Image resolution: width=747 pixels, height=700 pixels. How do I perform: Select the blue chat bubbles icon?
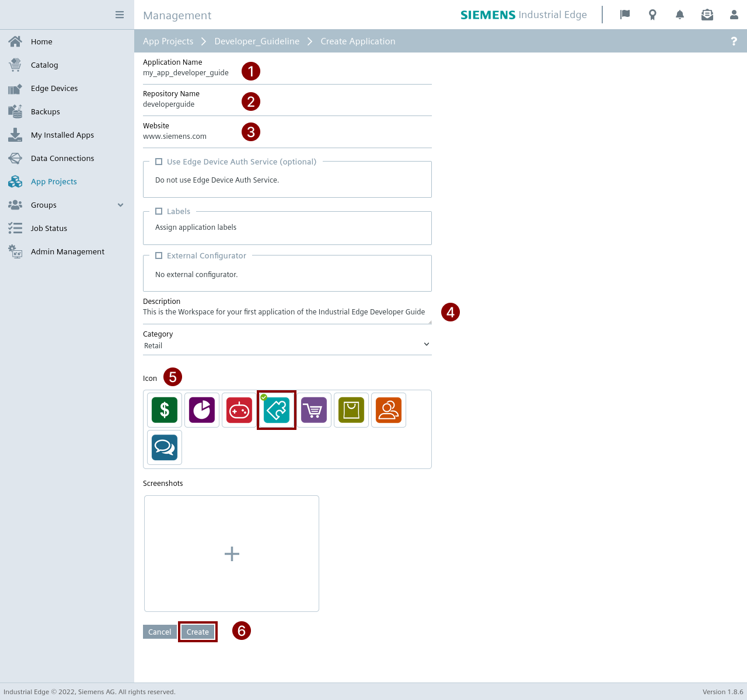tap(165, 447)
